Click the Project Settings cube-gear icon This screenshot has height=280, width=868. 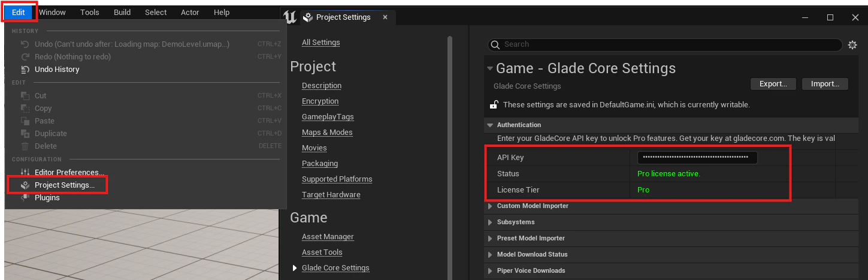tap(25, 185)
